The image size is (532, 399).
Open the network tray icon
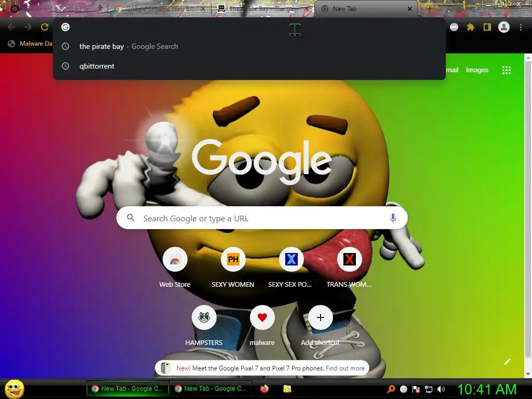[x=429, y=389]
